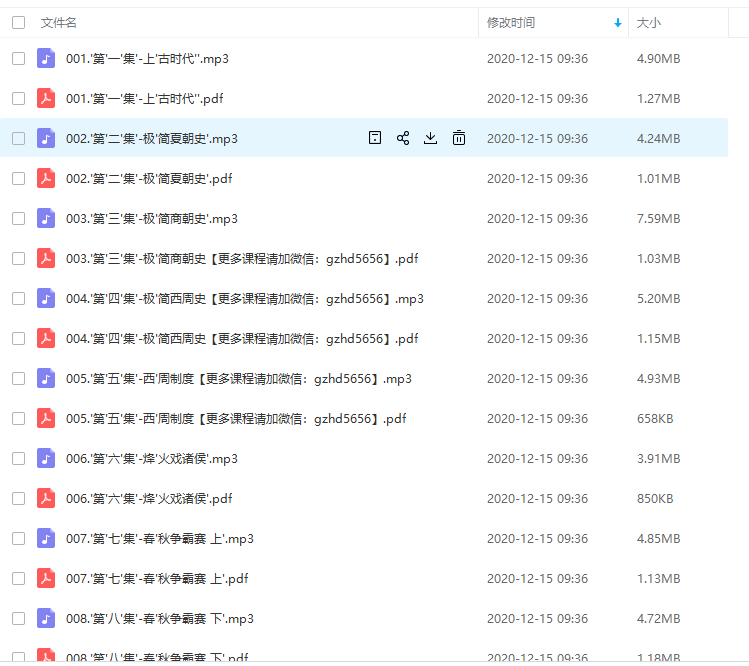Image resolution: width=749 pixels, height=666 pixels.
Task: Check the box for 003 简商朝史.mp3
Action: click(x=18, y=218)
